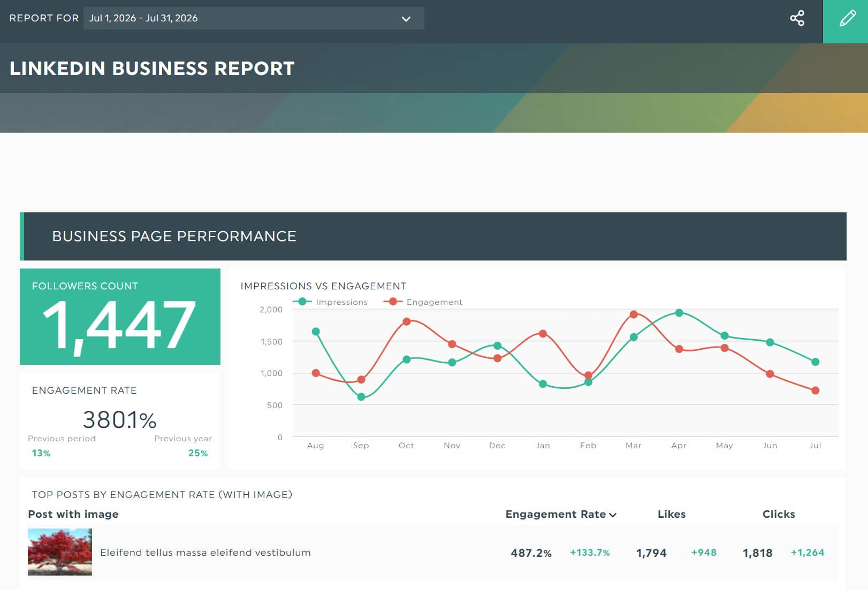Image resolution: width=868 pixels, height=590 pixels.
Task: Click the 1,818 clicks cell
Action: point(758,553)
